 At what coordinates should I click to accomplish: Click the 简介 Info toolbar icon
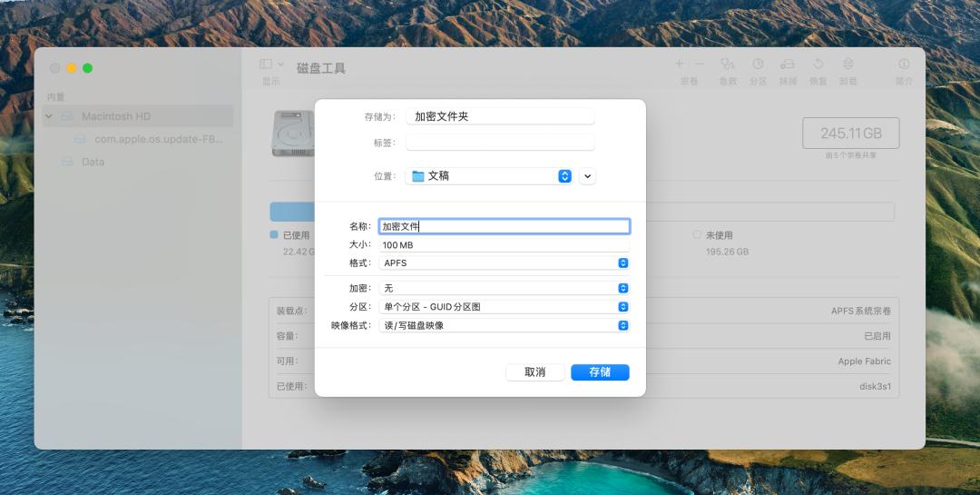[904, 64]
